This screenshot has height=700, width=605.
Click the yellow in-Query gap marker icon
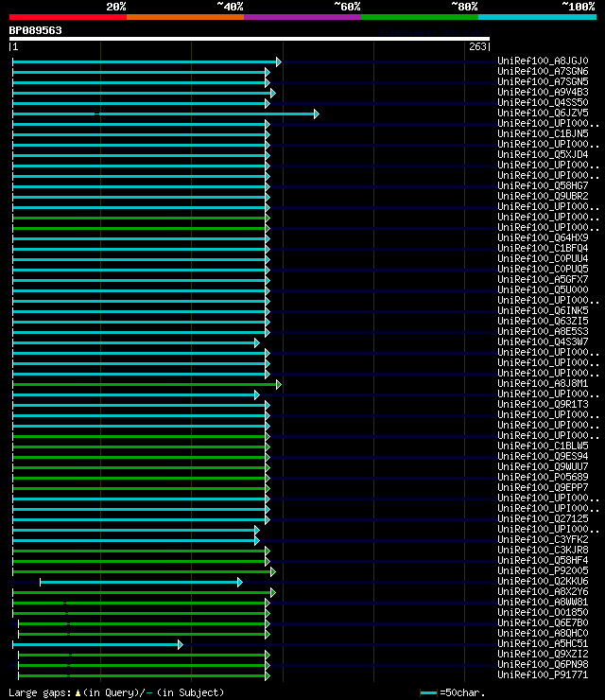pos(78,692)
